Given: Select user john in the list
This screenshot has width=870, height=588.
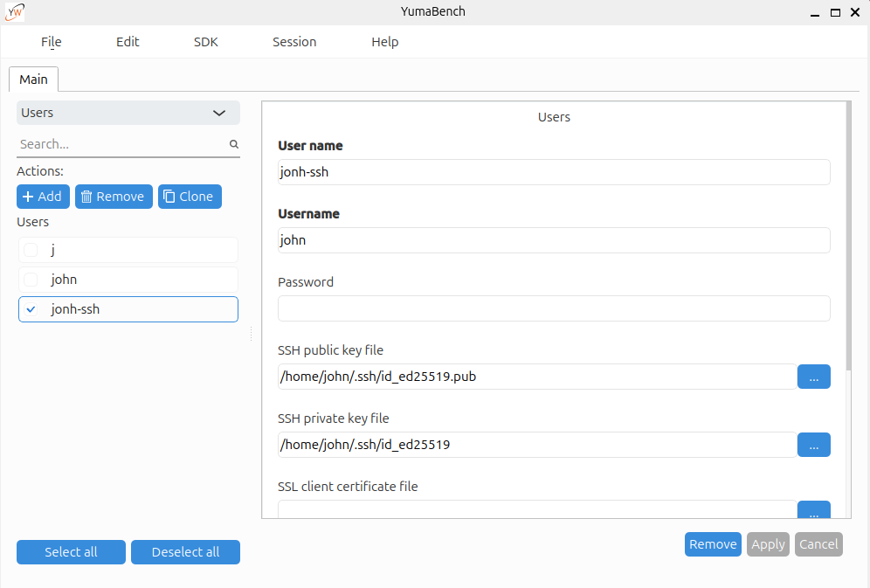Looking at the screenshot, I should point(128,280).
